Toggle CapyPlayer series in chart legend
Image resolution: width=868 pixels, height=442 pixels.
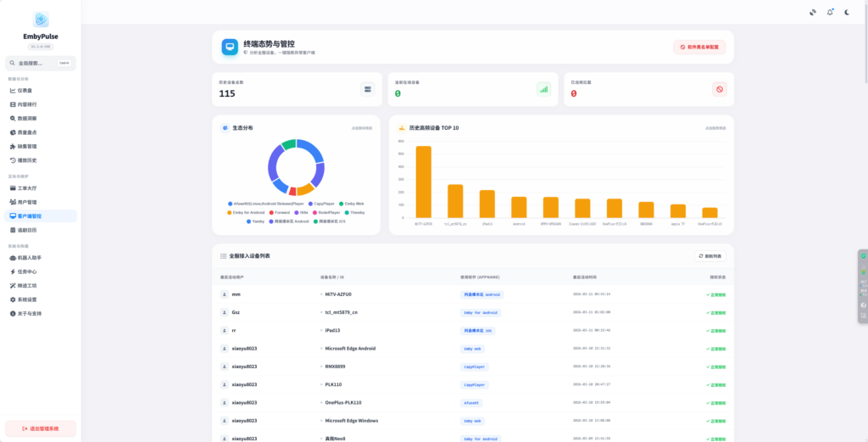click(x=322, y=204)
